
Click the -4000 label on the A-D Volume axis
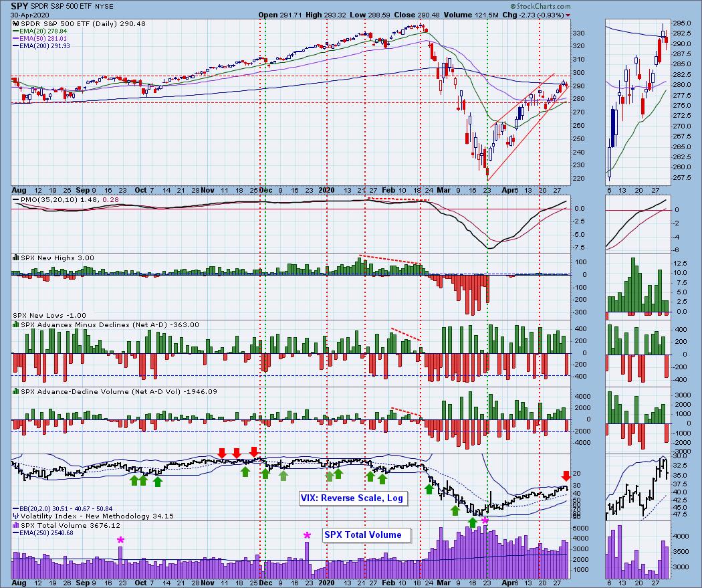581,442
